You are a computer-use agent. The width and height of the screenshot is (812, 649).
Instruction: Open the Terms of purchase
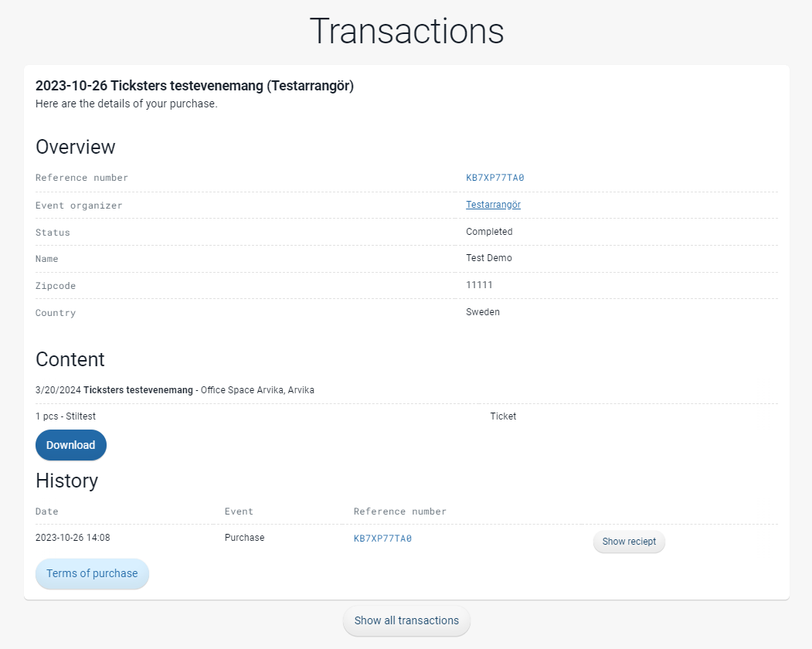91,574
